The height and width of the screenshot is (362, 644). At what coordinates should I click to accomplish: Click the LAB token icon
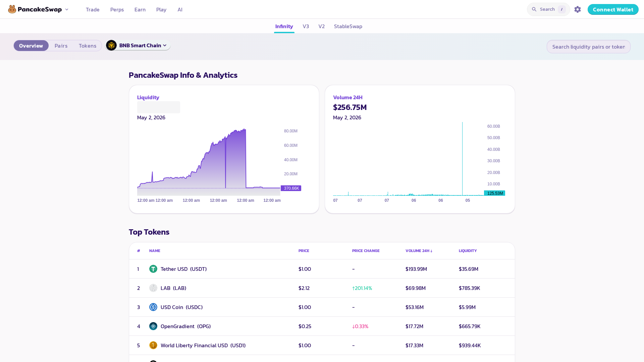(153, 288)
